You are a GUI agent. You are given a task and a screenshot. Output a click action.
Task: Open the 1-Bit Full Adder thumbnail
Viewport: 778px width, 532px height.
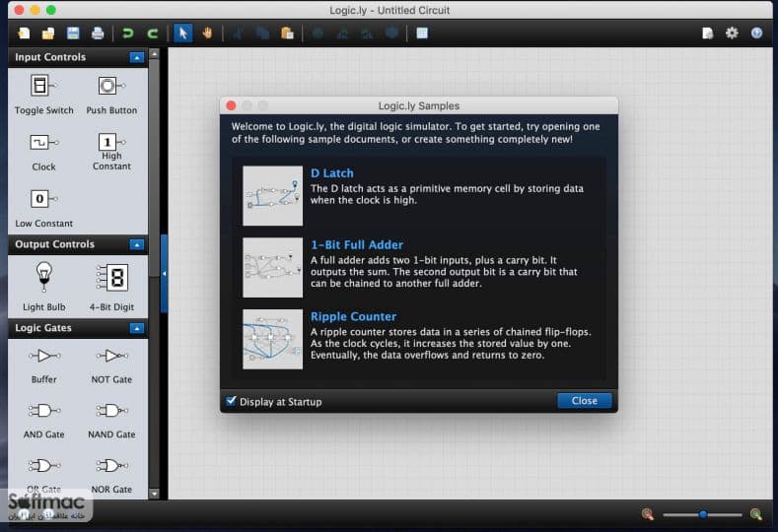[272, 268]
